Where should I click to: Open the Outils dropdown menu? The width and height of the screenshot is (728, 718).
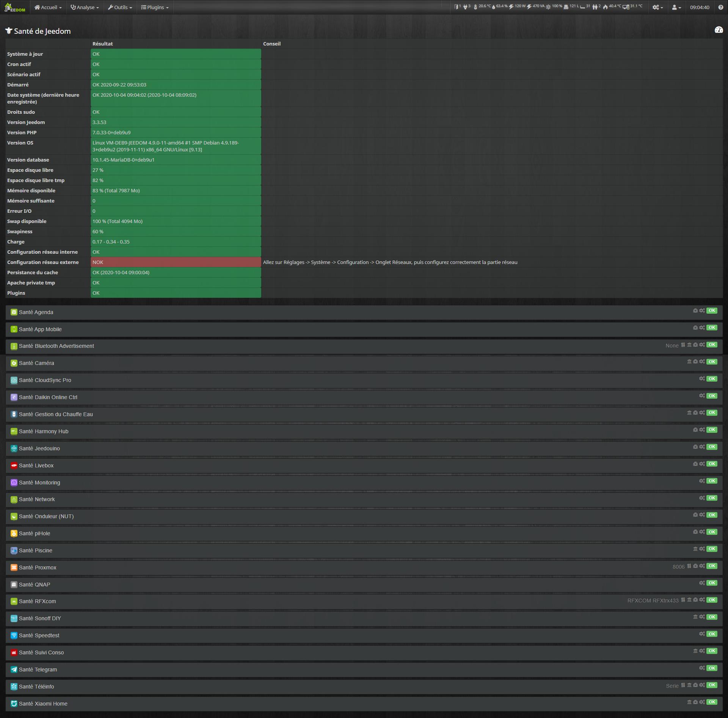pyautogui.click(x=120, y=7)
